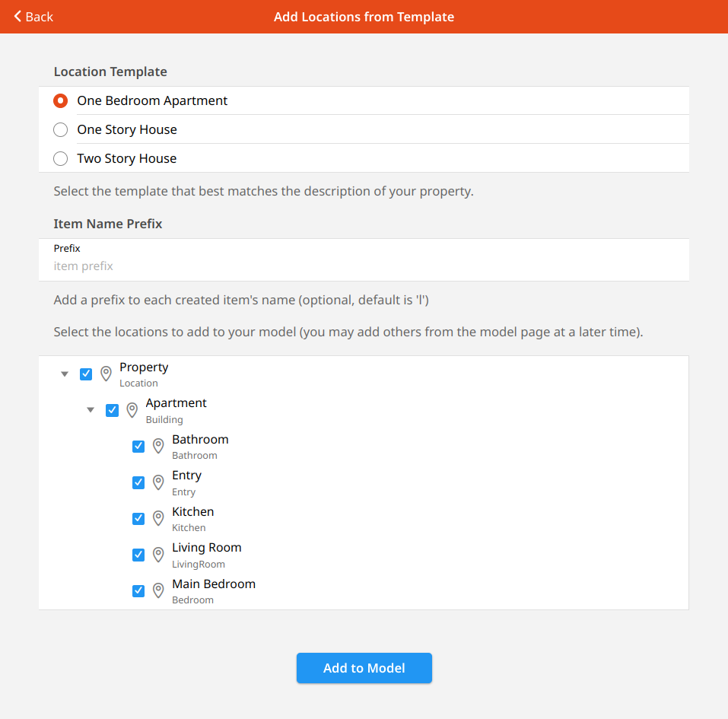The width and height of the screenshot is (728, 719).
Task: Collapse the Property tree node
Action: [65, 374]
